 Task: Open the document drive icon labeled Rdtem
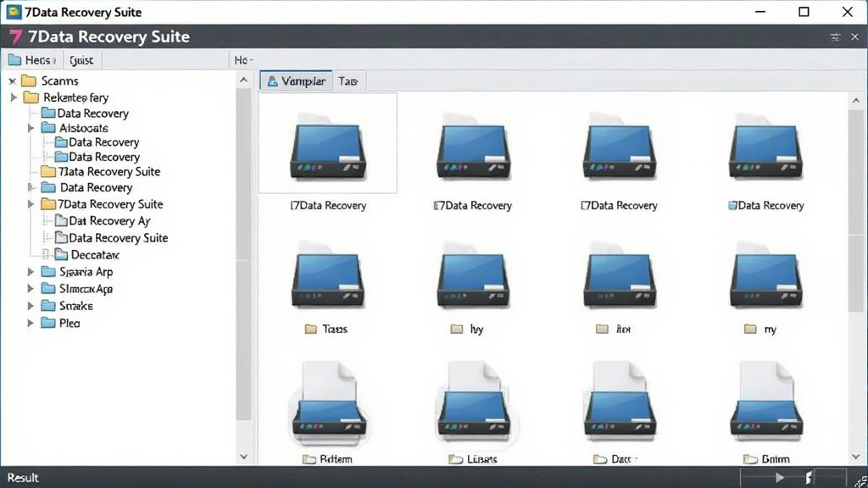(328, 402)
